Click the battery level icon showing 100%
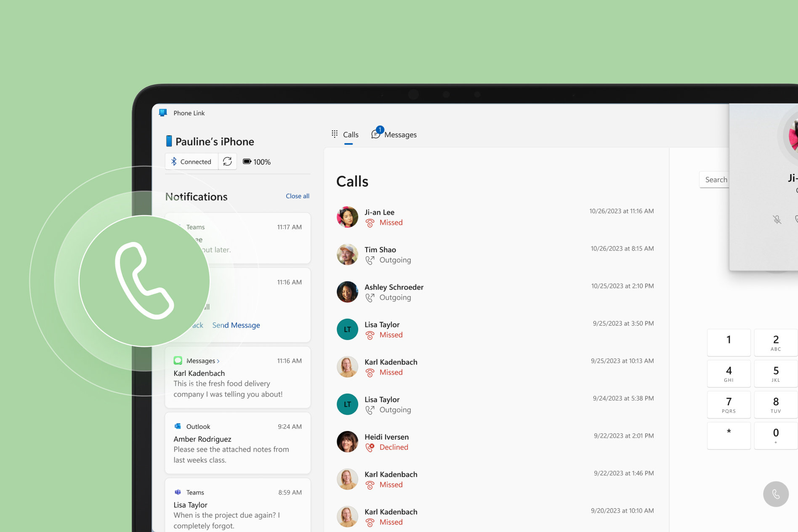The image size is (798, 532). coord(247,161)
